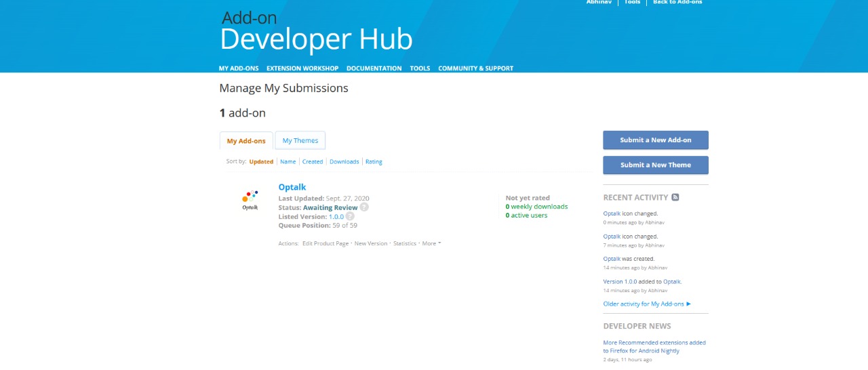Click the help icon next to Awaiting Review
The width and height of the screenshot is (868, 370).
point(364,207)
